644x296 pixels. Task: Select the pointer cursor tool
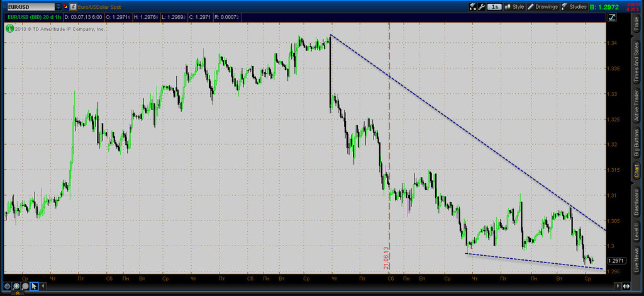34,286
